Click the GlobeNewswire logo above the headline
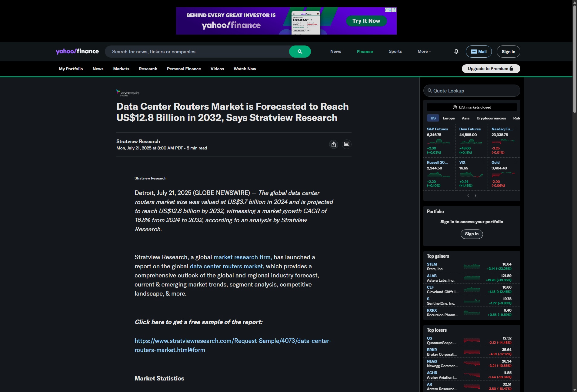 coord(128,93)
